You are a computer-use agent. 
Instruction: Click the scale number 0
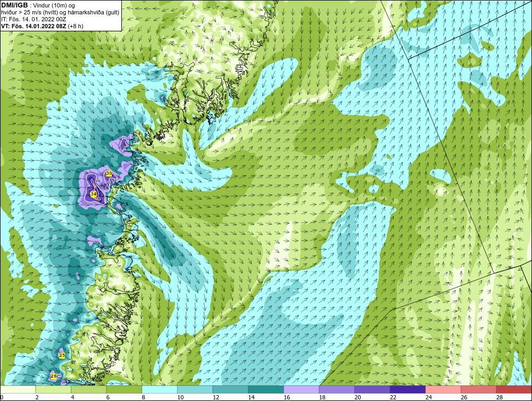point(2,397)
